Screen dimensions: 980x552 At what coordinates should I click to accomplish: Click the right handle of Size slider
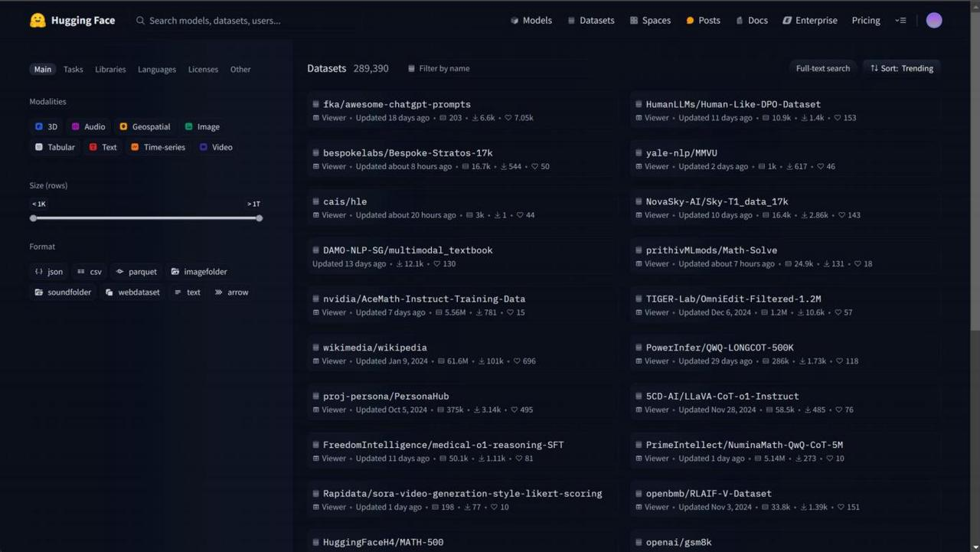260,218
